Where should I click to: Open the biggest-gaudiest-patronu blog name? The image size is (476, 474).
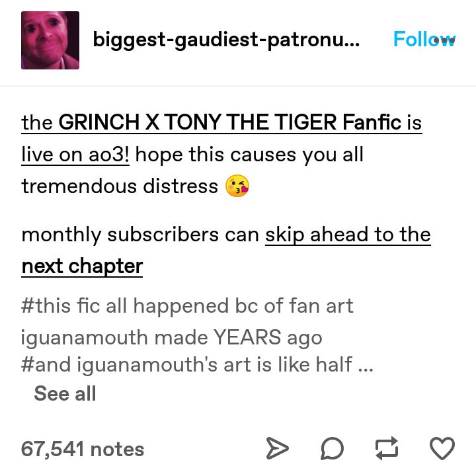tap(226, 40)
